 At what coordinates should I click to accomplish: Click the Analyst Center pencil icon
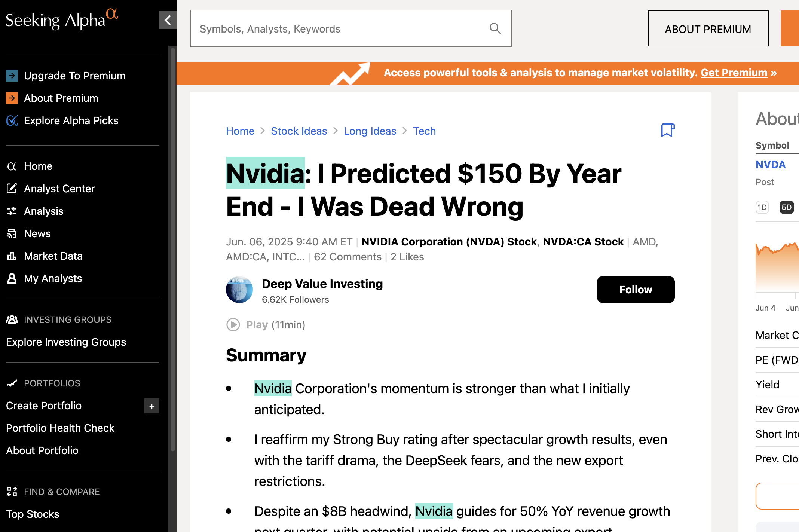[x=12, y=189]
